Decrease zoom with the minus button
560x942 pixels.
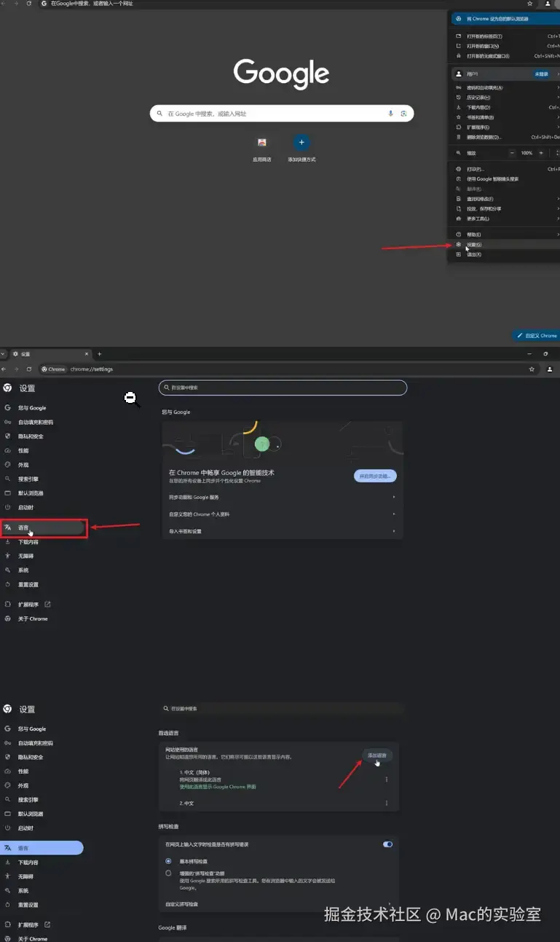coord(512,153)
